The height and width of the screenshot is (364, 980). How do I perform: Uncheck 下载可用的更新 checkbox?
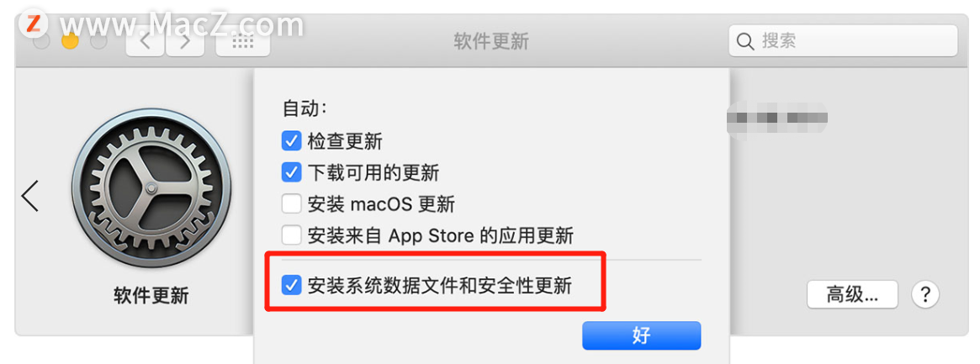[291, 171]
